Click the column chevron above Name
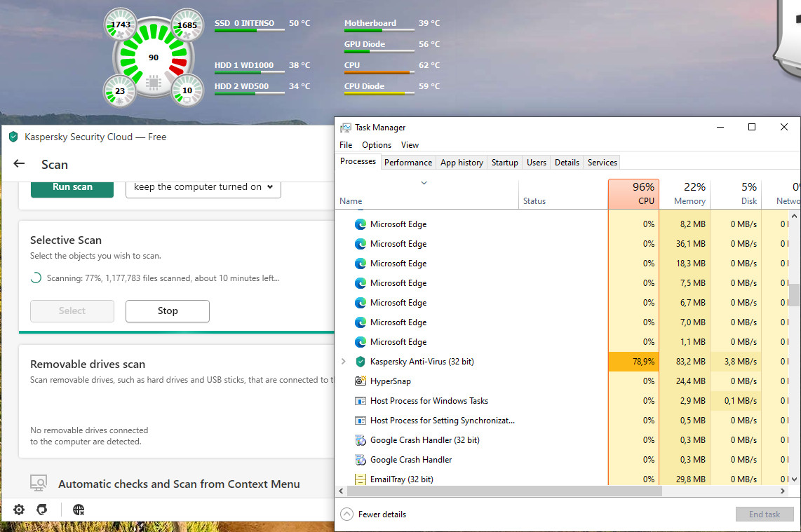The height and width of the screenshot is (532, 801). pos(424,183)
